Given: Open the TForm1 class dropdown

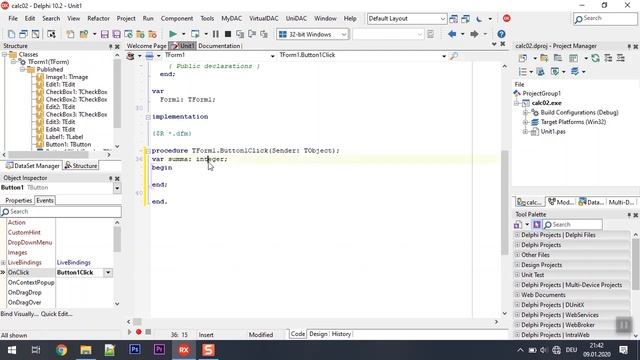Looking at the screenshot, I should [272, 56].
